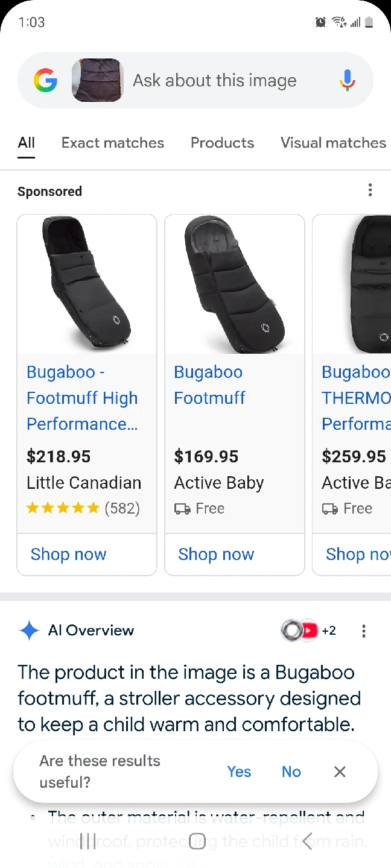Open Bugaboo Footmuff High Performance listing title
The image size is (391, 868).
(82, 398)
